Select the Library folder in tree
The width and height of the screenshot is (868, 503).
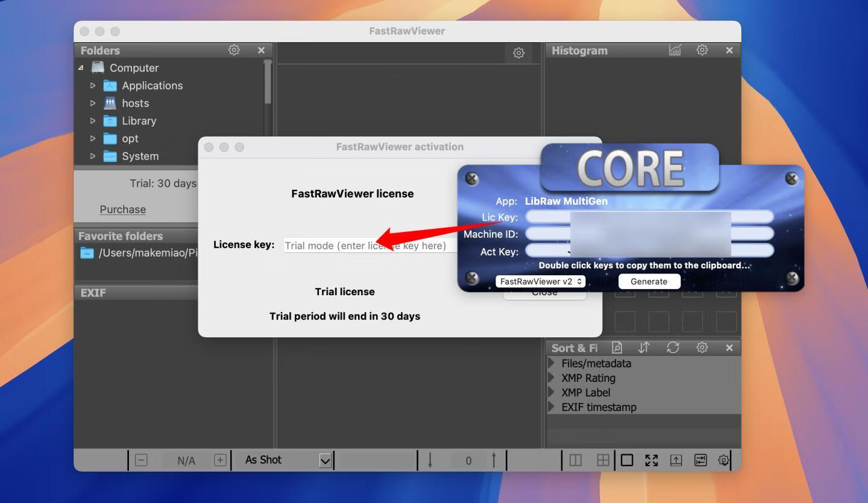[139, 120]
